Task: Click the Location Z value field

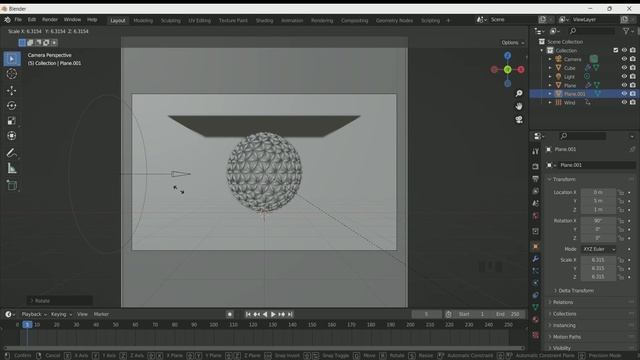Action: click(x=598, y=209)
